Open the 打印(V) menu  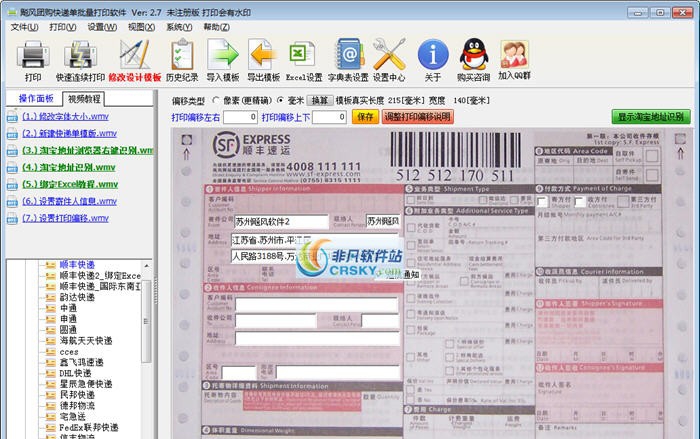(x=62, y=27)
